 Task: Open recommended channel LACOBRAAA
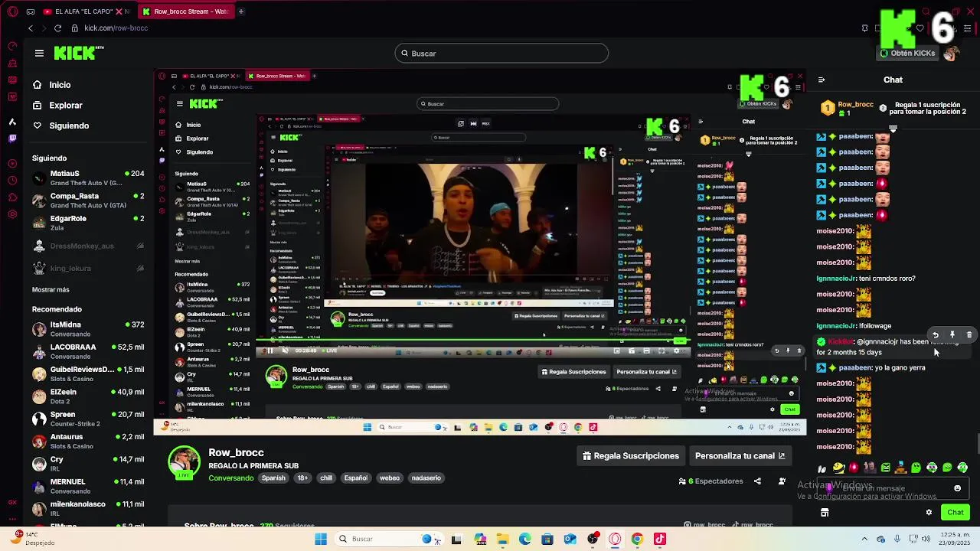[x=88, y=351]
